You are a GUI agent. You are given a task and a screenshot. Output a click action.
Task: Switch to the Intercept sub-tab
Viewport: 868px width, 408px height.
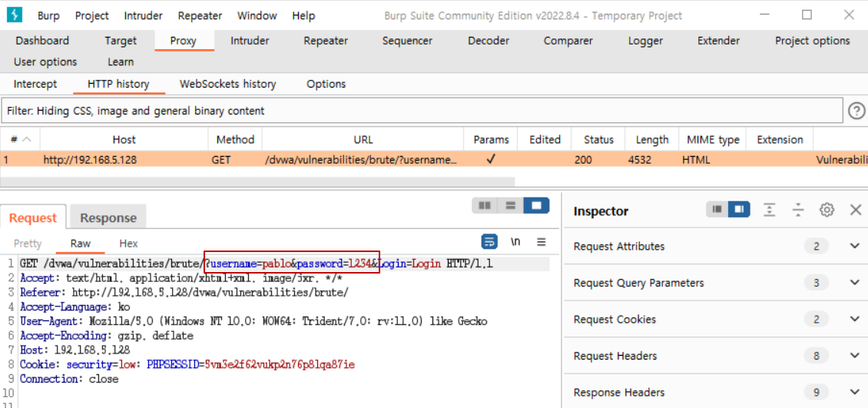point(35,85)
